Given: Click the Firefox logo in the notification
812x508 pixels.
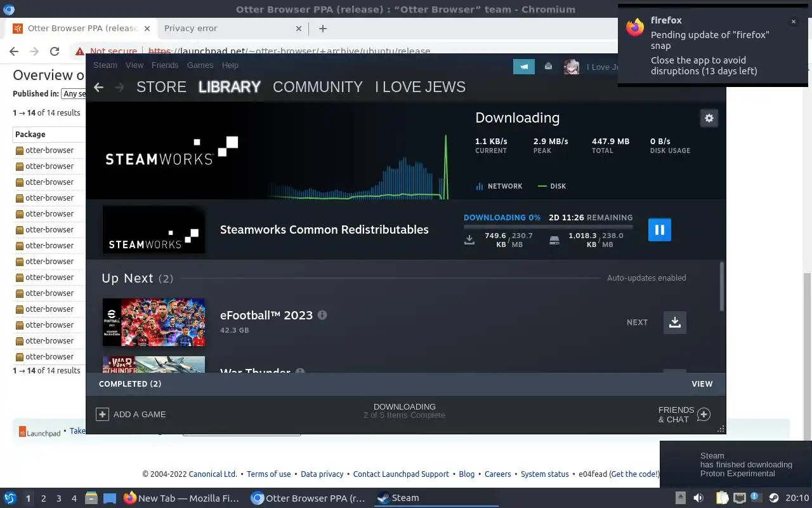Looking at the screenshot, I should 635,27.
